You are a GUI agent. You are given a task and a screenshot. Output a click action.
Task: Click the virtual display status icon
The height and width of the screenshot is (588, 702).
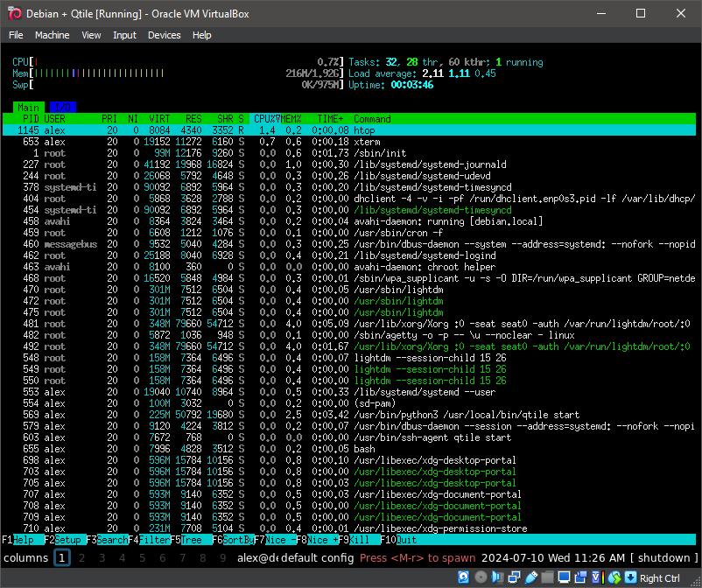(x=564, y=577)
